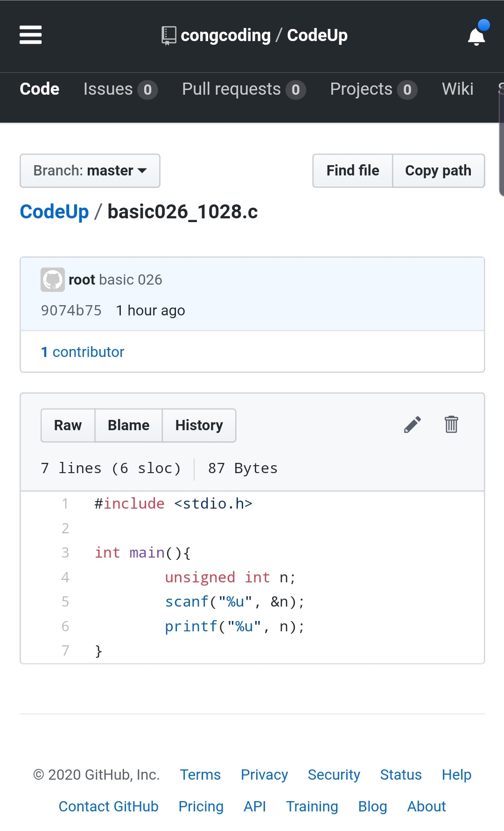The image size is (504, 831).
Task: Select line number 5 in code
Action: [65, 602]
